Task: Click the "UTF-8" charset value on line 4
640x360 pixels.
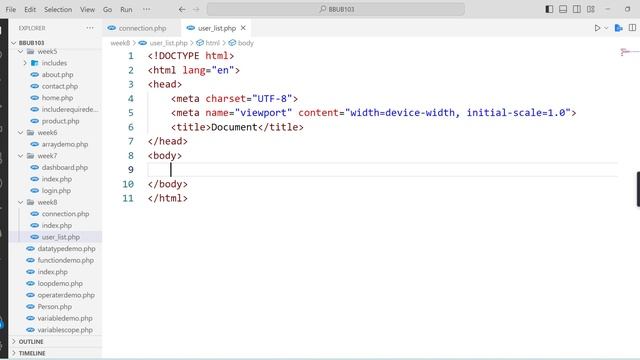Action: tap(272, 99)
